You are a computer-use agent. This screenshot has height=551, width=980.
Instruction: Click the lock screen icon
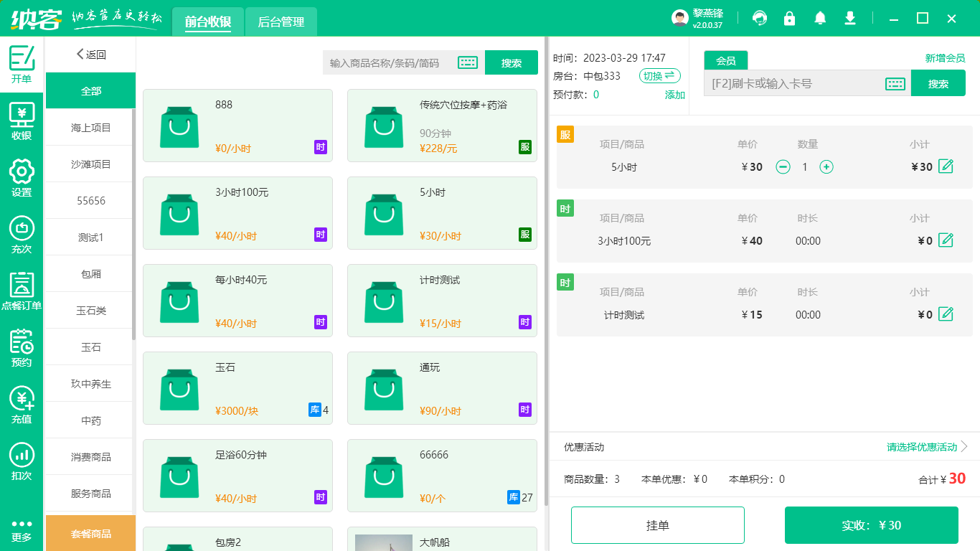(790, 19)
